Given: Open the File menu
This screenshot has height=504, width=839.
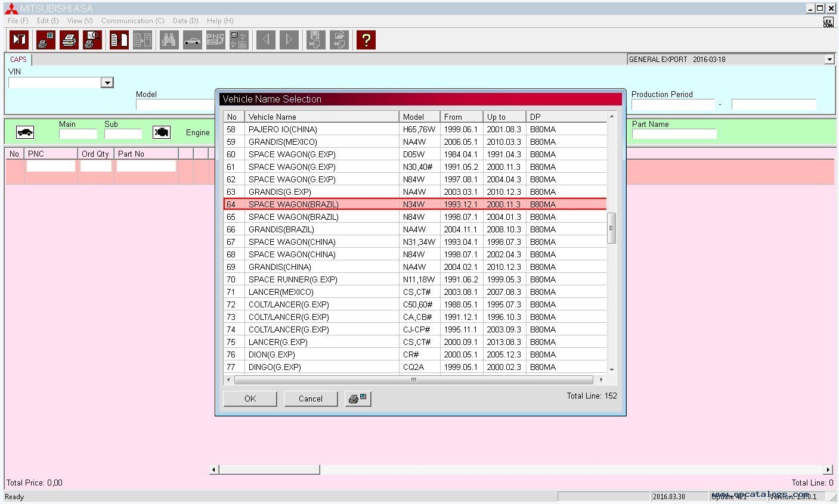Looking at the screenshot, I should point(18,21).
